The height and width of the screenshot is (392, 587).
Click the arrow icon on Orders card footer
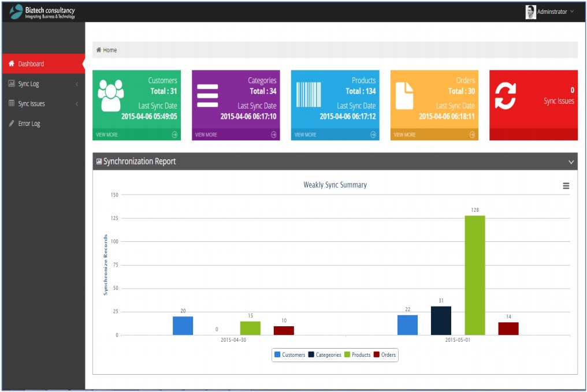472,135
